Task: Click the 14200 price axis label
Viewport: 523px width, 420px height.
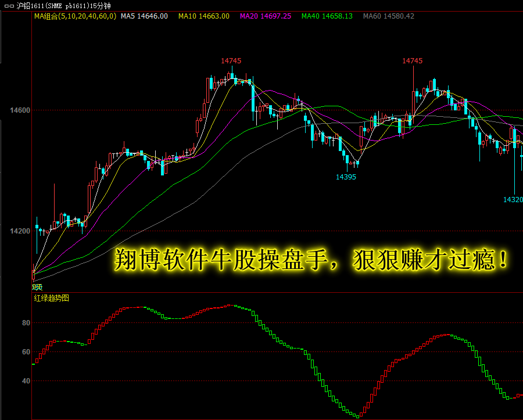Action: 20,231
